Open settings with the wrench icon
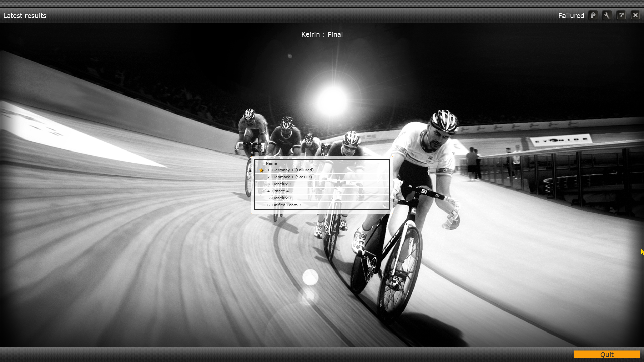The height and width of the screenshot is (362, 644). coord(607,15)
